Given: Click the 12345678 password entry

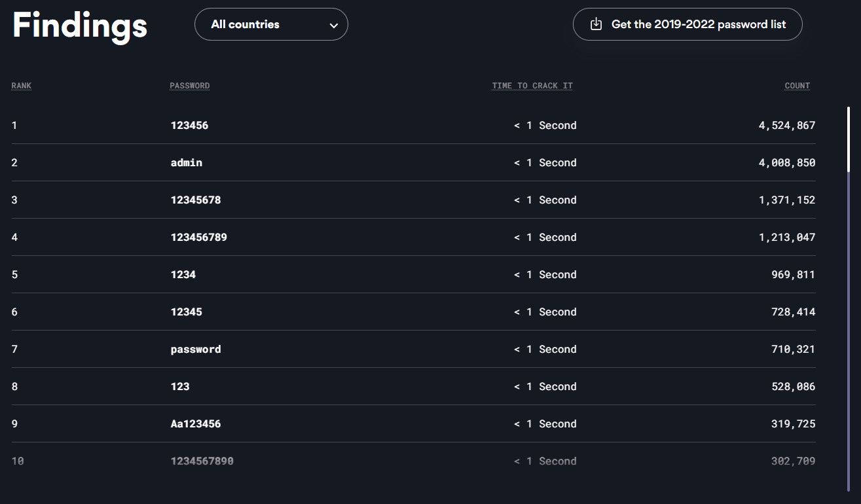Looking at the screenshot, I should pos(196,200).
